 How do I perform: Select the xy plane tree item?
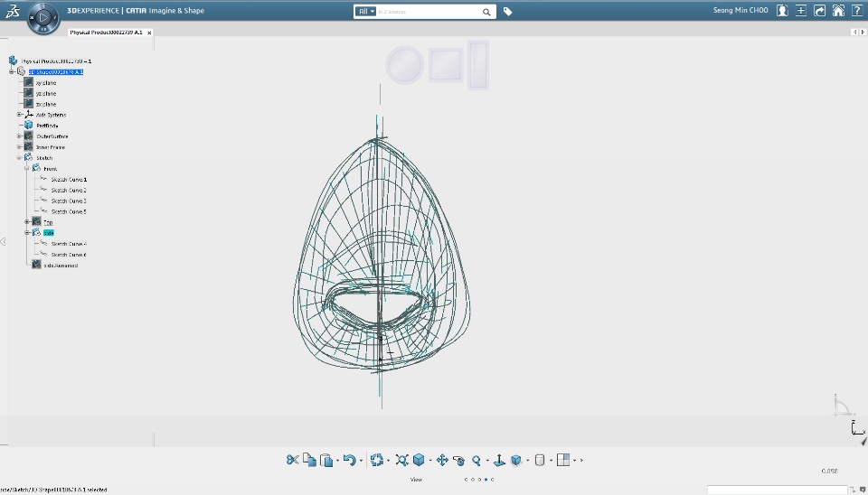46,83
